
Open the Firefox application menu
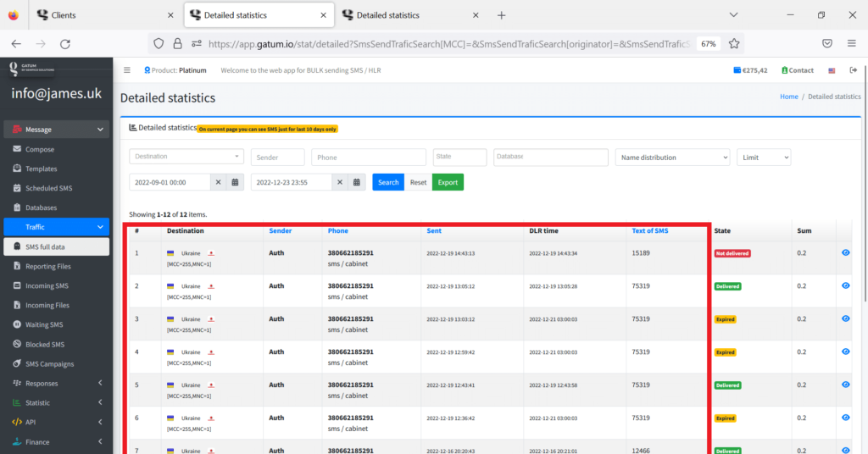(x=851, y=44)
